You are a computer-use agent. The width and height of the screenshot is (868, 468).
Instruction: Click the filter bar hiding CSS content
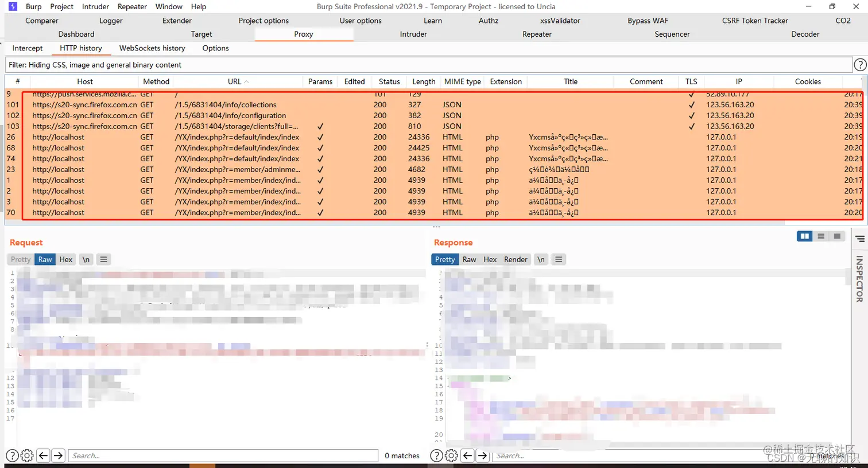point(428,65)
